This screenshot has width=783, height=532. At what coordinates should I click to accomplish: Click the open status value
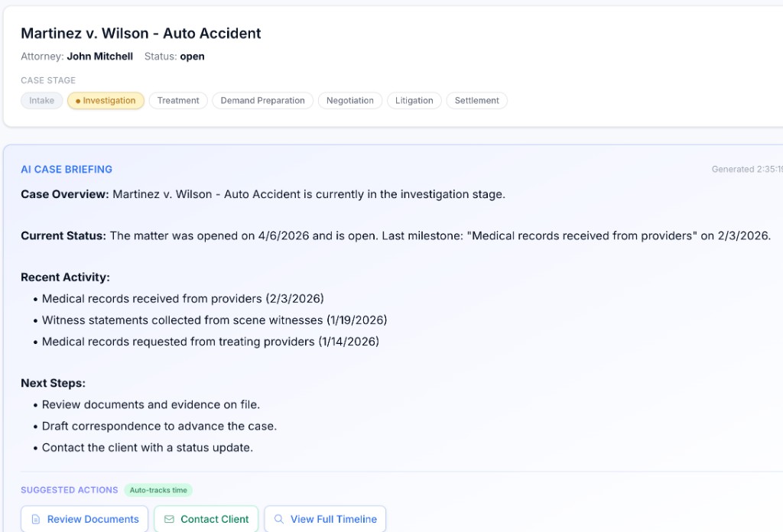point(192,57)
